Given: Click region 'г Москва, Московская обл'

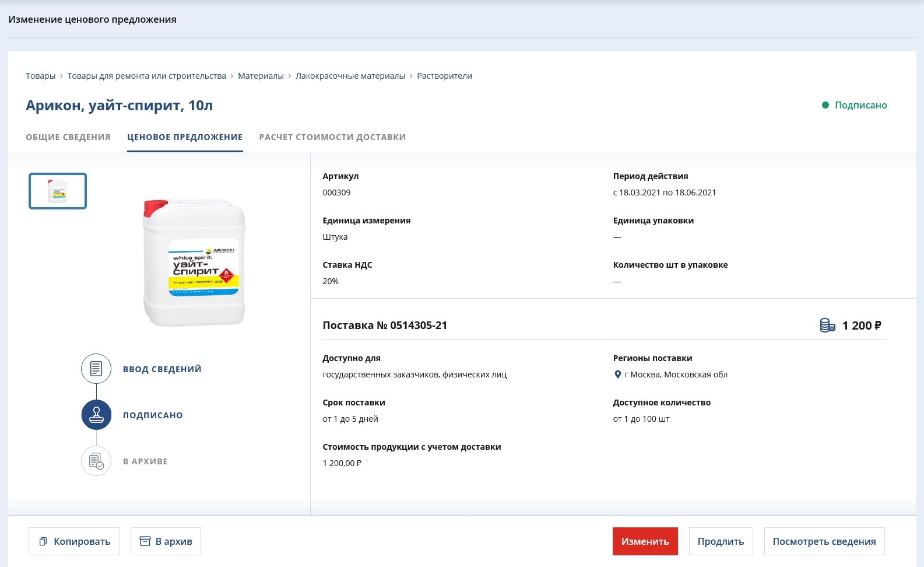Looking at the screenshot, I should [676, 374].
